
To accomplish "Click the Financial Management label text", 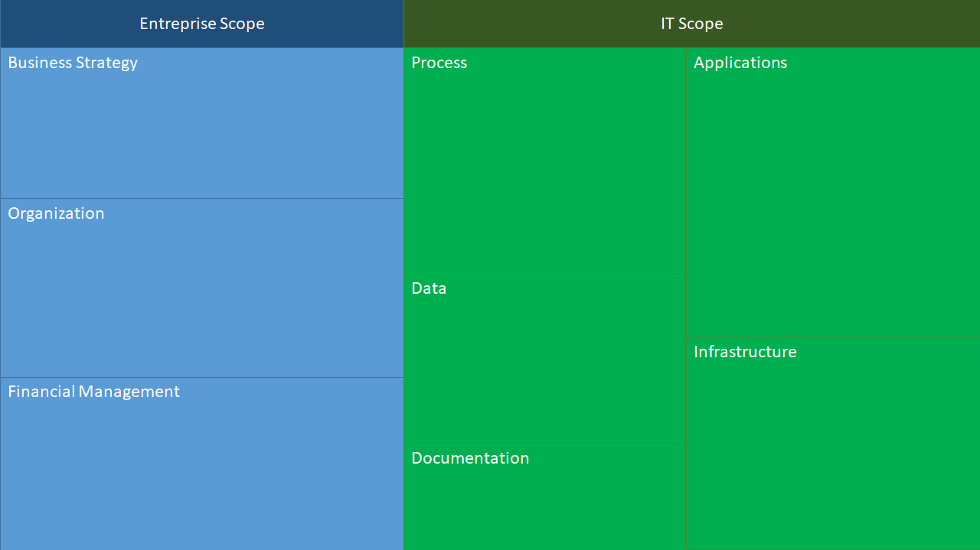I will point(93,392).
